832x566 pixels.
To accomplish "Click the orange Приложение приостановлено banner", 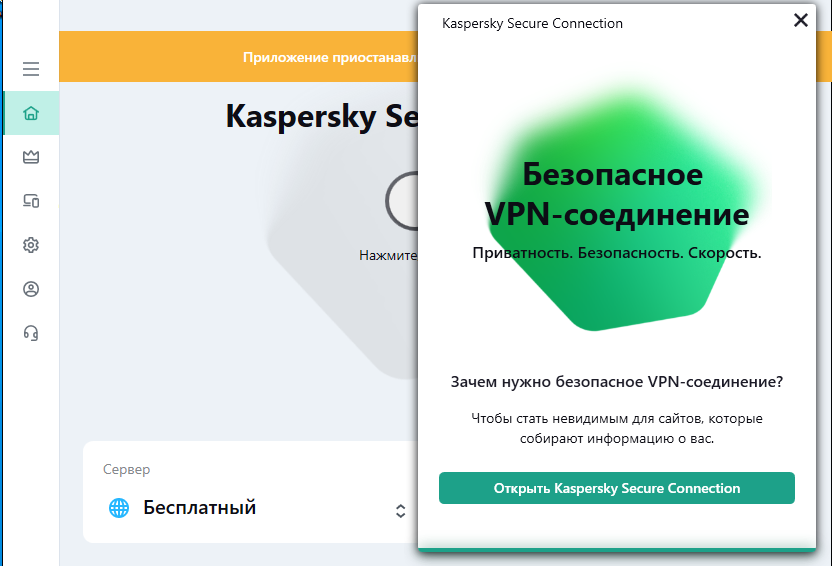I will pos(330,57).
